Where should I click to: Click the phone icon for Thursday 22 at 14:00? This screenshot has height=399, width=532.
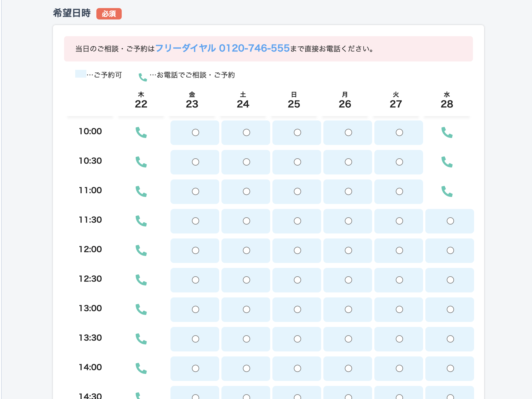tap(141, 368)
